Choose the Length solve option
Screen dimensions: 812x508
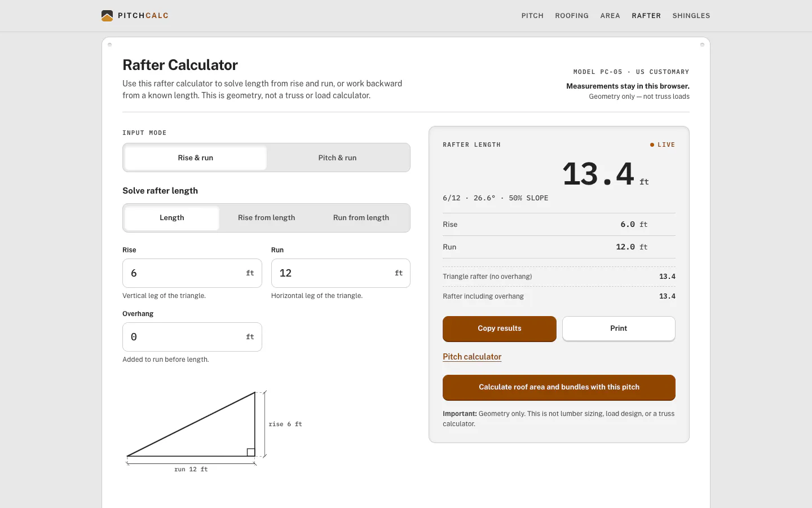(x=172, y=218)
